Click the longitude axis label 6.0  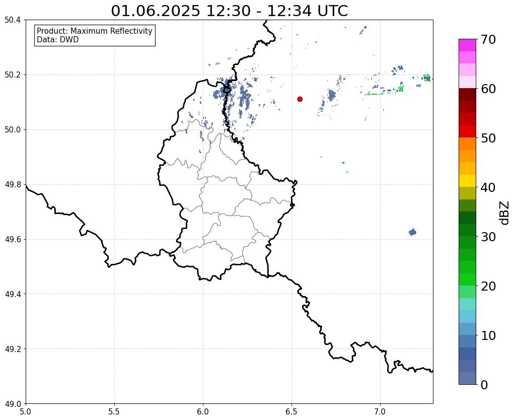point(203,411)
